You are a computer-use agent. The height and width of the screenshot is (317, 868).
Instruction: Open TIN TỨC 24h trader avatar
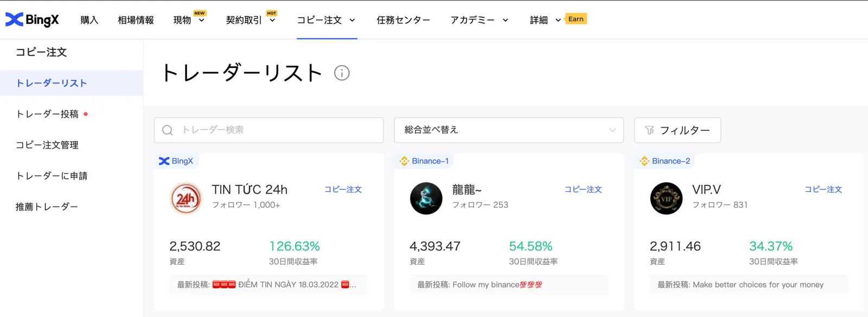(x=186, y=199)
